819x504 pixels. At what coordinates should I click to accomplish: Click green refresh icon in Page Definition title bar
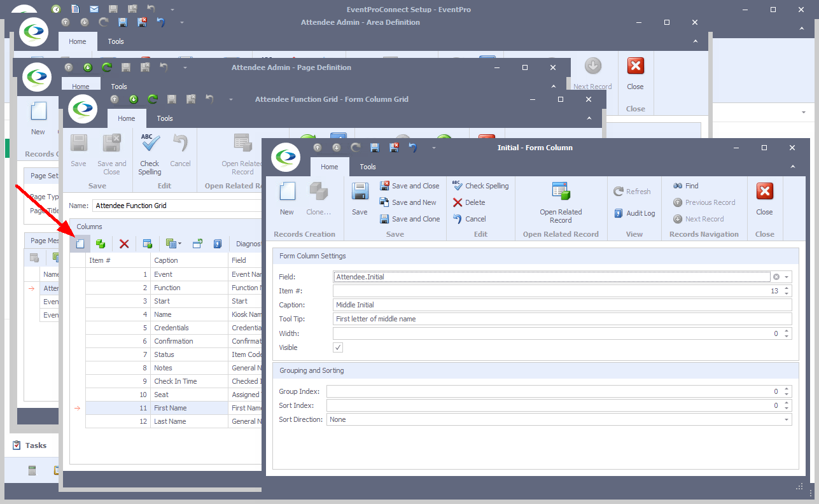107,67
